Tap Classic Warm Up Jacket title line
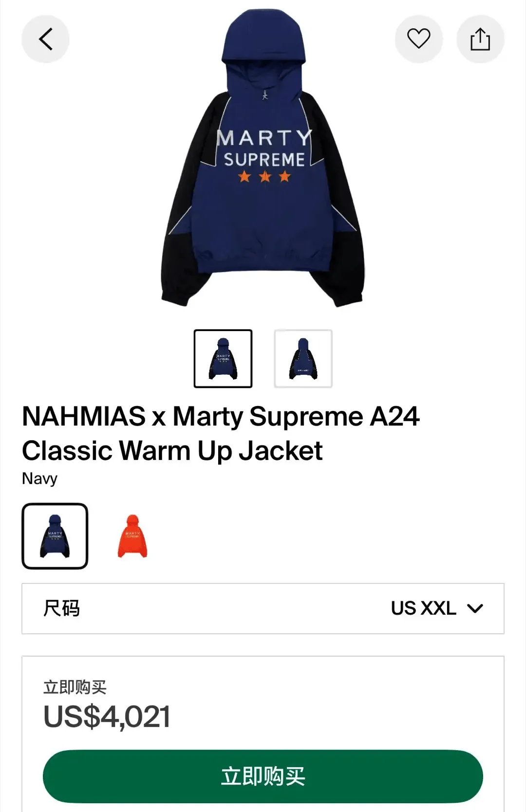This screenshot has height=812, width=526. (x=172, y=451)
